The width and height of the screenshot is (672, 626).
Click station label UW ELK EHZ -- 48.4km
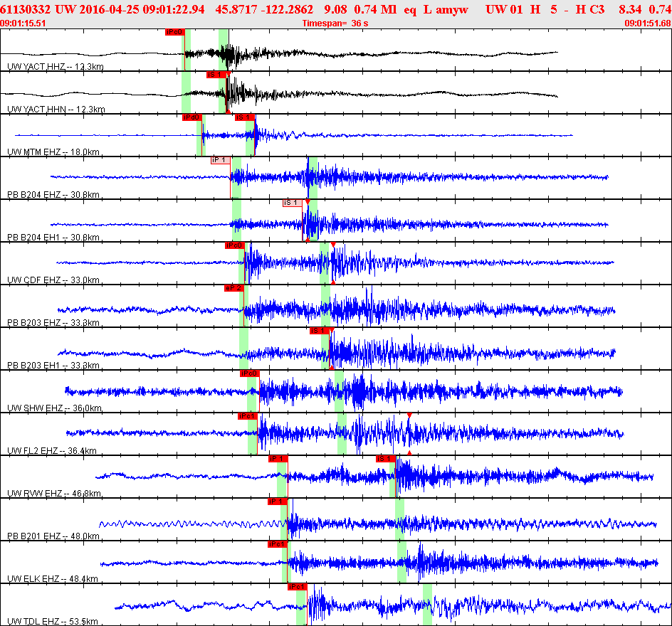53,579
